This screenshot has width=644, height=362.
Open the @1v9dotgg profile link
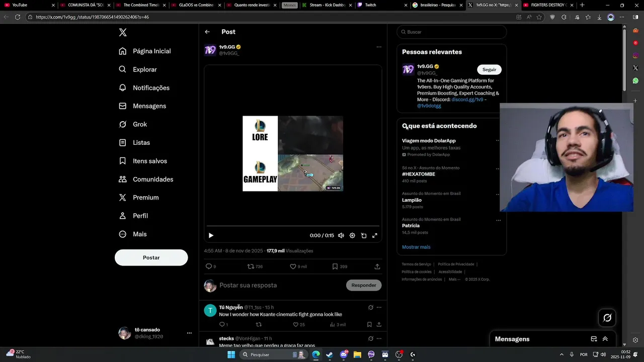tap(429, 106)
